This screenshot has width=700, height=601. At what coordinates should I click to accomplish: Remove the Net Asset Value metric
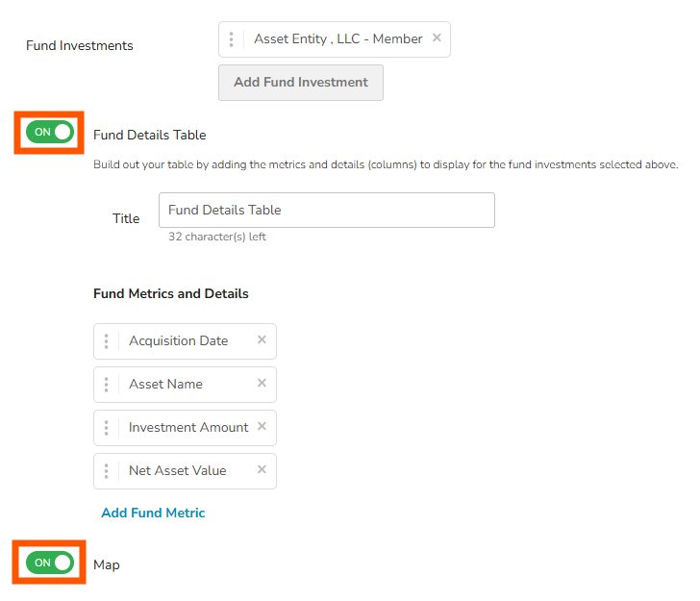tap(262, 470)
